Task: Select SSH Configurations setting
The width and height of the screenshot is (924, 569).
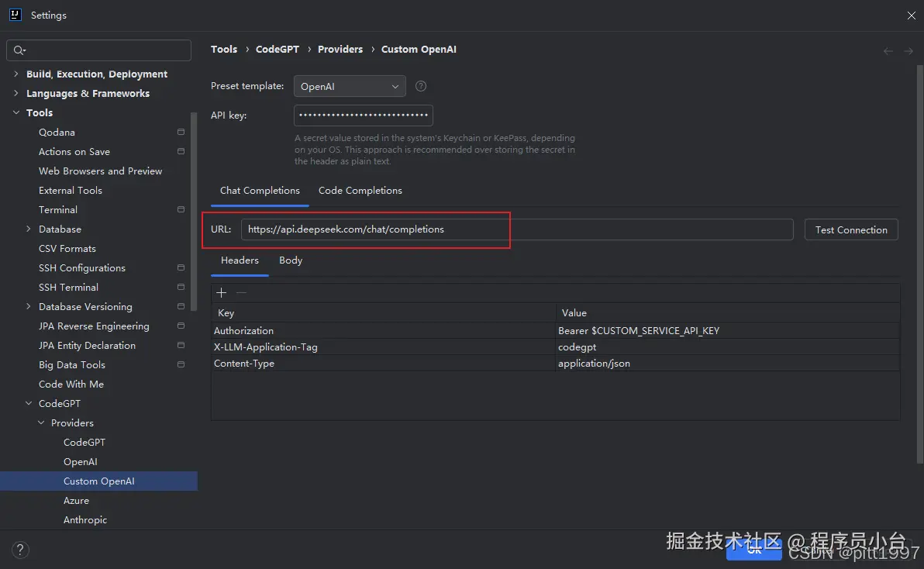Action: (x=82, y=268)
